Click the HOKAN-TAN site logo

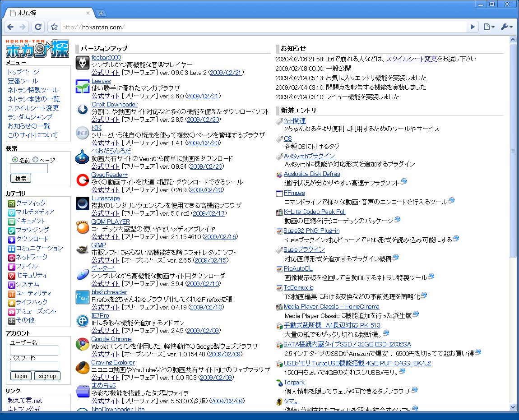click(x=37, y=49)
